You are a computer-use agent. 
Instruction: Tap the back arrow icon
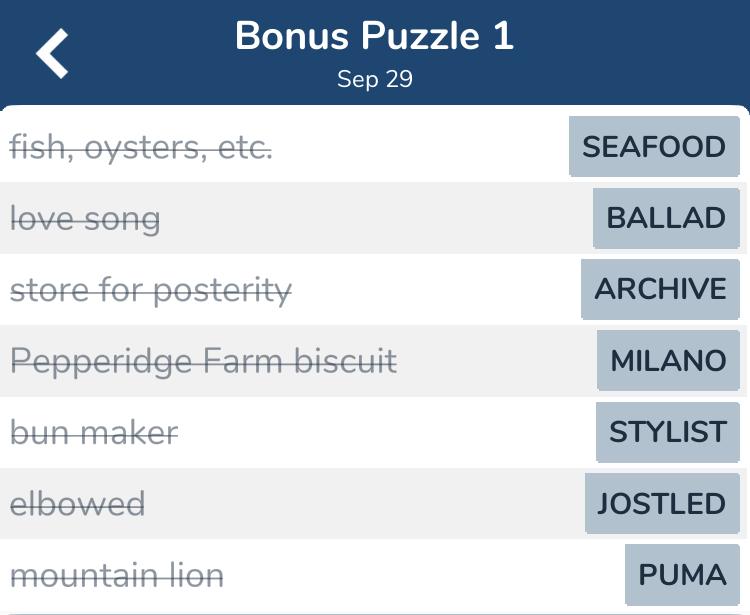coord(53,53)
